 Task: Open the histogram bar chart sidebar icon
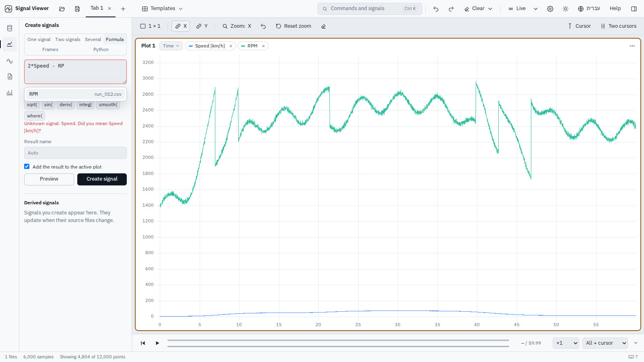(10, 93)
